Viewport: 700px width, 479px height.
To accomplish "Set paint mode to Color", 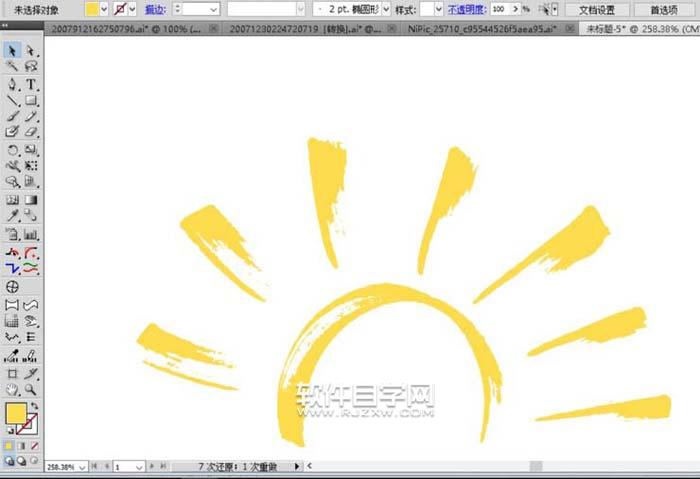I will coord(8,446).
